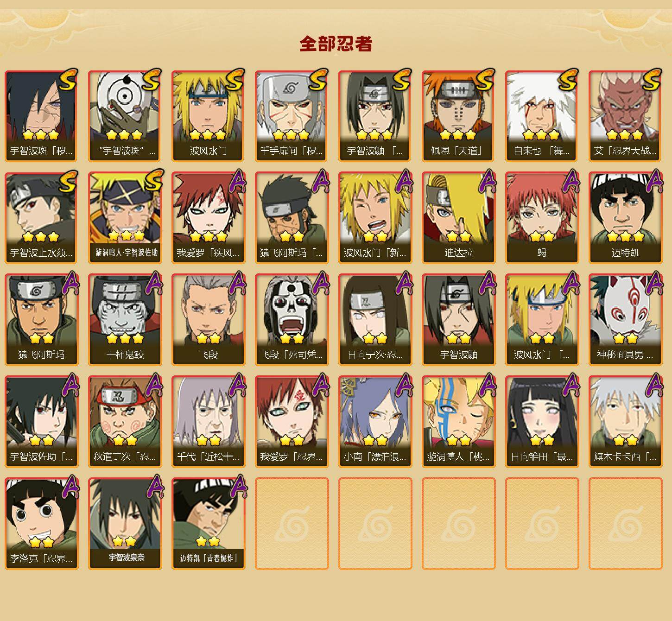This screenshot has width=672, height=621.
Task: Select the 猿飞阿斯玛 card in third row
Action: [41, 320]
